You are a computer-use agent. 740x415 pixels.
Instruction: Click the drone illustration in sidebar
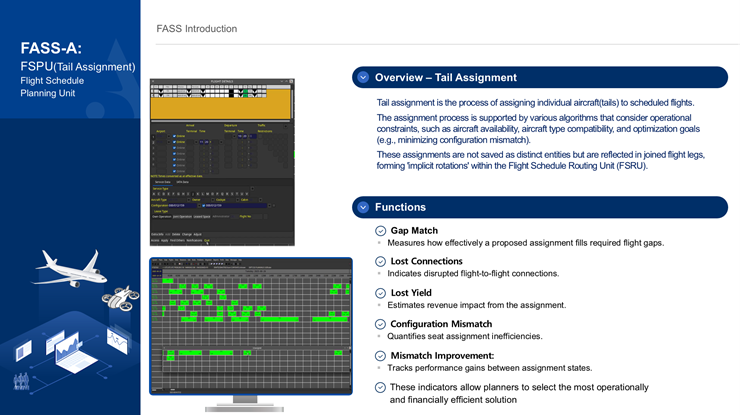coord(122,297)
